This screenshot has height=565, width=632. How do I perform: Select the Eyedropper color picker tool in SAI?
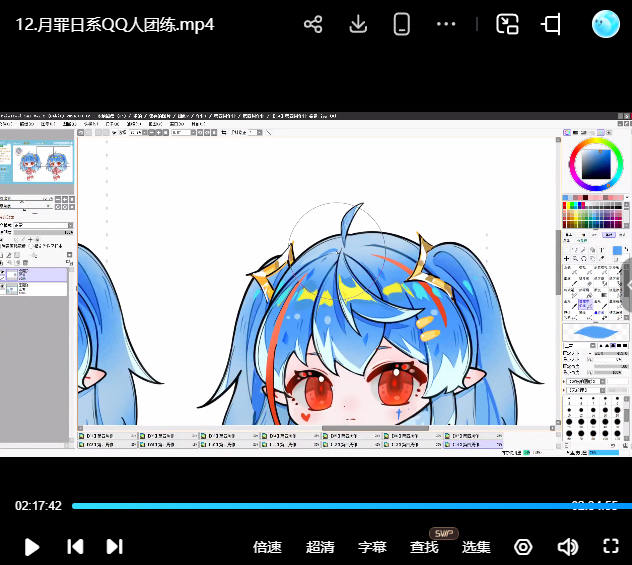(601, 259)
